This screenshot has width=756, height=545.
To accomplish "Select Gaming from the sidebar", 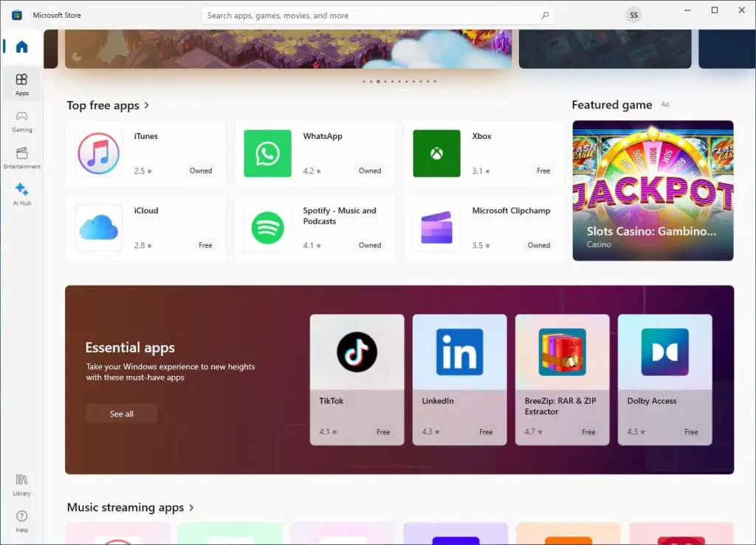I will click(x=21, y=122).
